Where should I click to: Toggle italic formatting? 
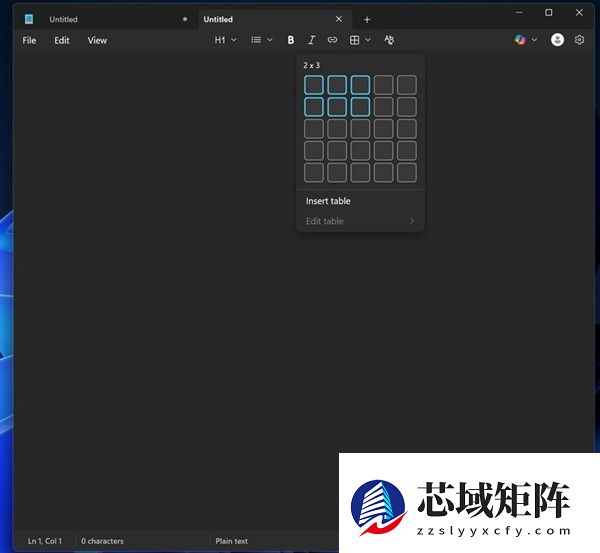point(311,40)
